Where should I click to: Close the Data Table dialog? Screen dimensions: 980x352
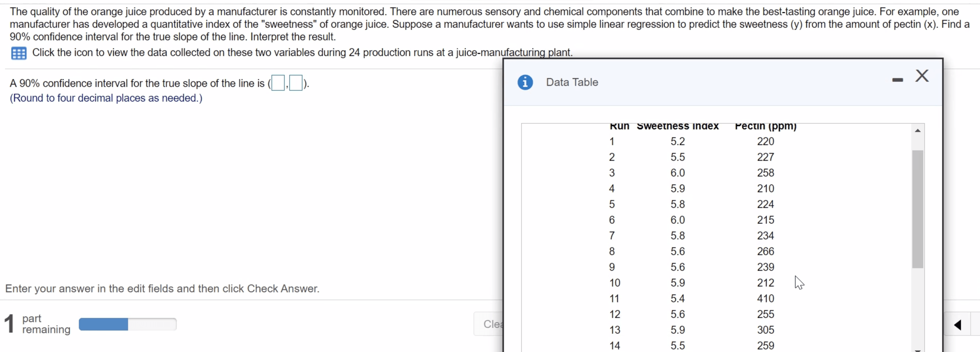coord(922,76)
